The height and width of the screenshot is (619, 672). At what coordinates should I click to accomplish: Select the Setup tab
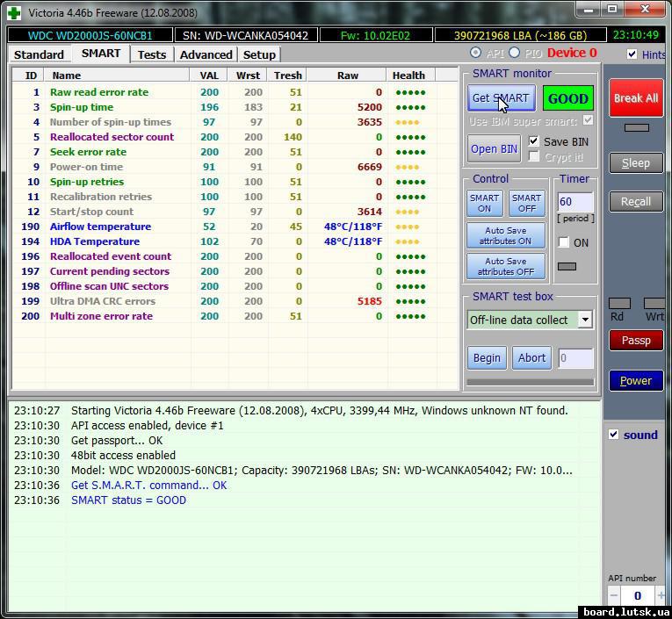pyautogui.click(x=259, y=54)
